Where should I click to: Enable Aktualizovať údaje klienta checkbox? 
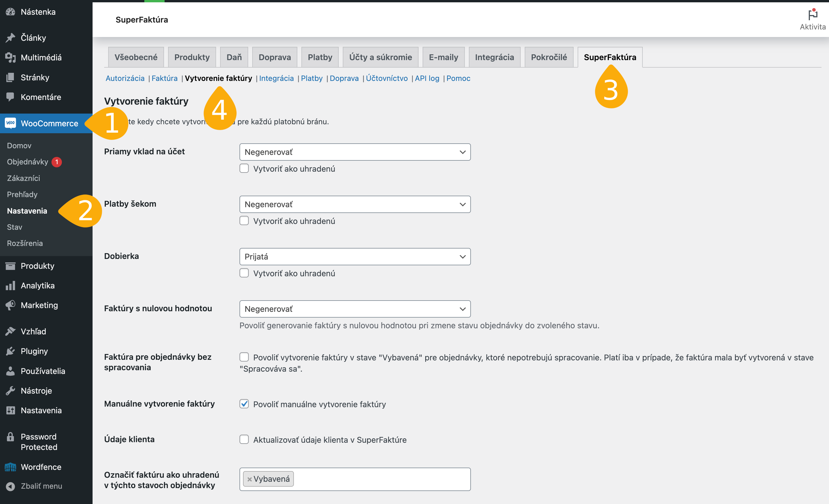(244, 440)
